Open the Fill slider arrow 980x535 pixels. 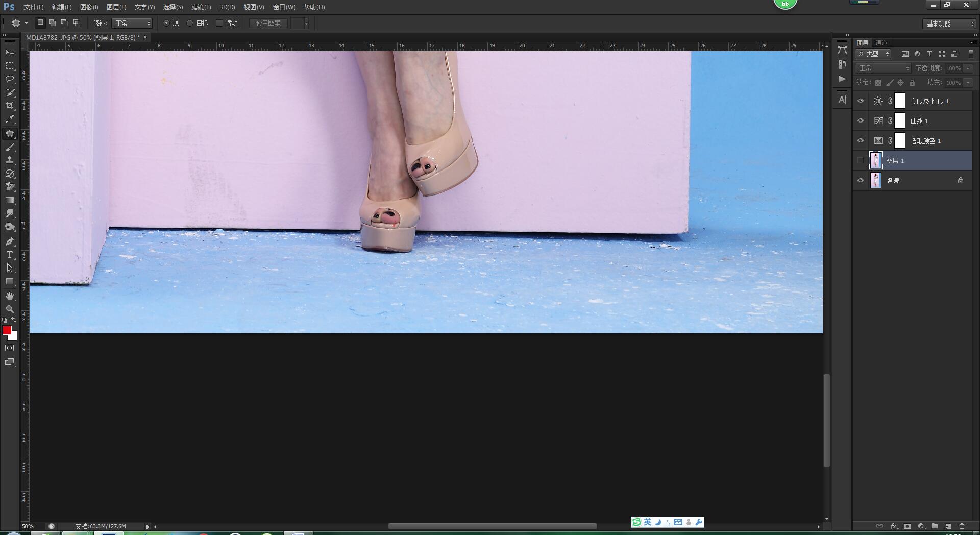click(x=968, y=82)
